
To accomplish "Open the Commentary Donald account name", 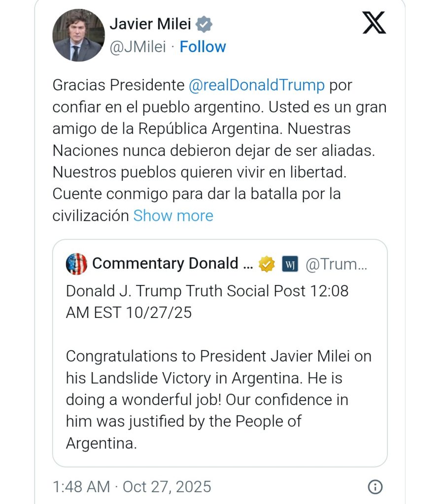I will click(172, 264).
